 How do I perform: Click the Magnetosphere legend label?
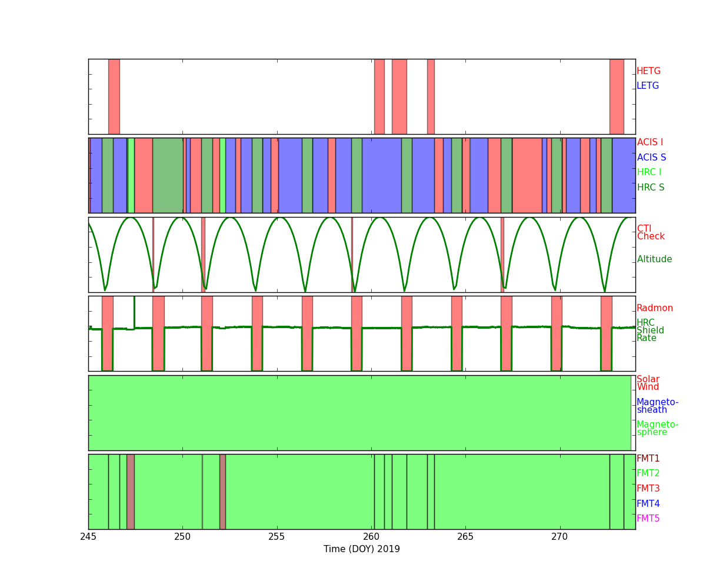(x=657, y=429)
